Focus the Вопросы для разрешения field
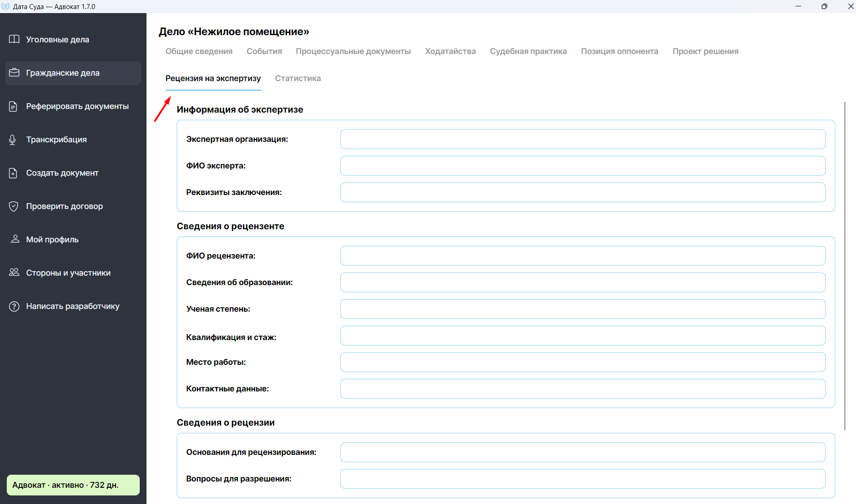Image resolution: width=856 pixels, height=504 pixels. click(x=583, y=479)
